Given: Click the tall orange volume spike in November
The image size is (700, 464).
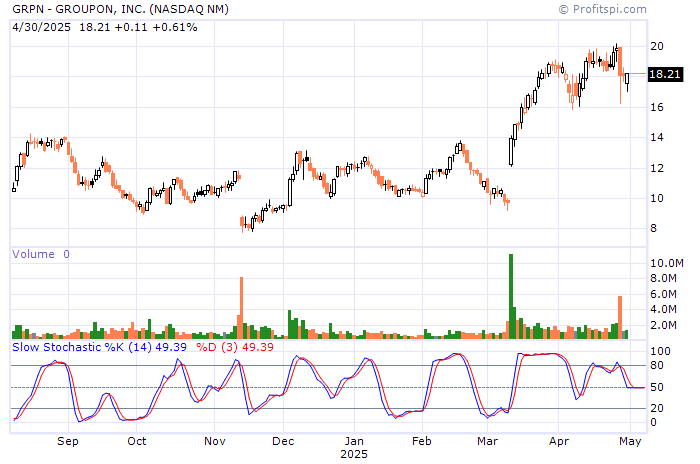Looking at the screenshot, I should point(242,308).
